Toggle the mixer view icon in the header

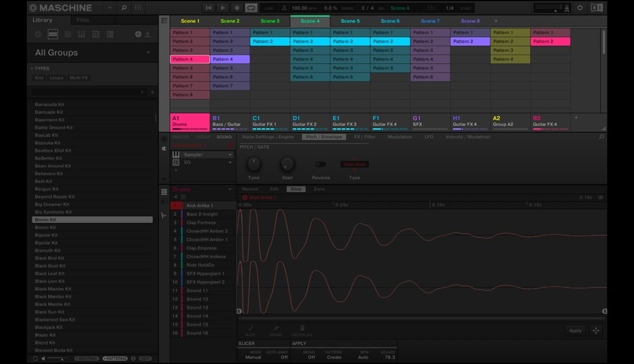[138, 7]
